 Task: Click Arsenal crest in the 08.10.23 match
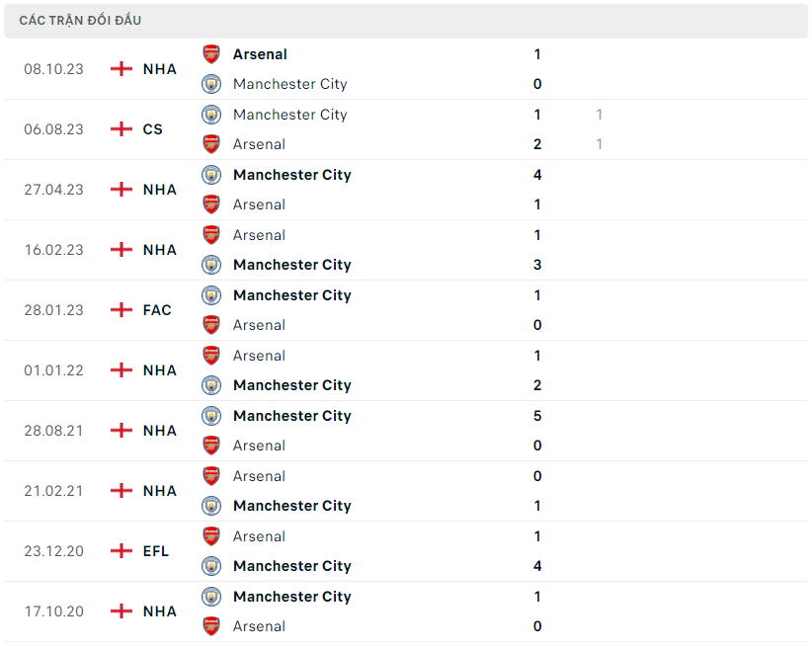(x=211, y=54)
